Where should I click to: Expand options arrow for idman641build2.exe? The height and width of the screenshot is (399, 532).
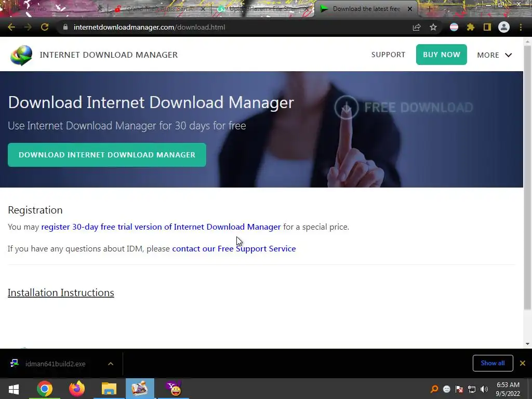(x=111, y=364)
